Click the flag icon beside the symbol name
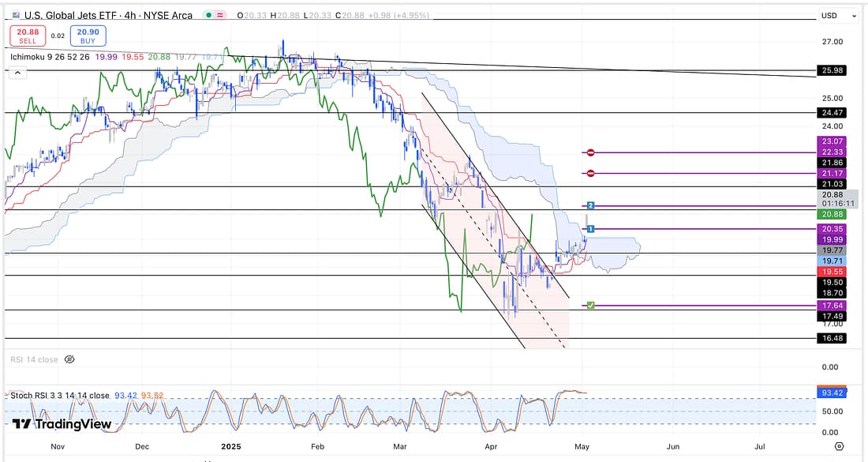Image resolution: width=868 pixels, height=462 pixels. coord(16,16)
